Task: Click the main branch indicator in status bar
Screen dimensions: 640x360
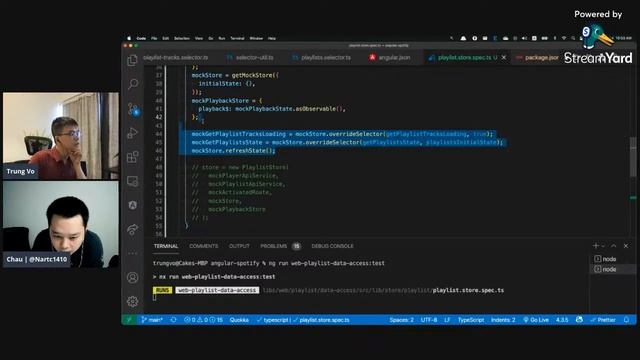Action: point(152,320)
